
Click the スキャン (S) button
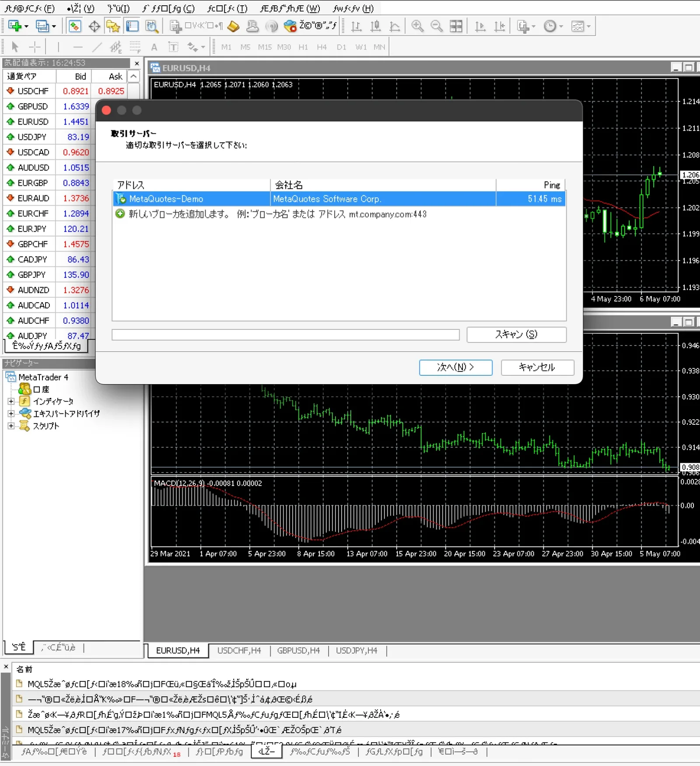516,335
